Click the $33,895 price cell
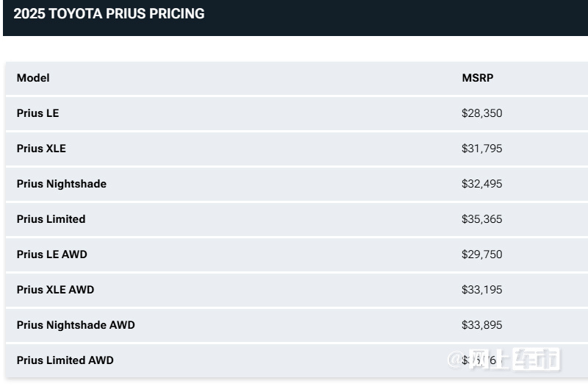Image resolution: width=588 pixels, height=392 pixels. (482, 325)
